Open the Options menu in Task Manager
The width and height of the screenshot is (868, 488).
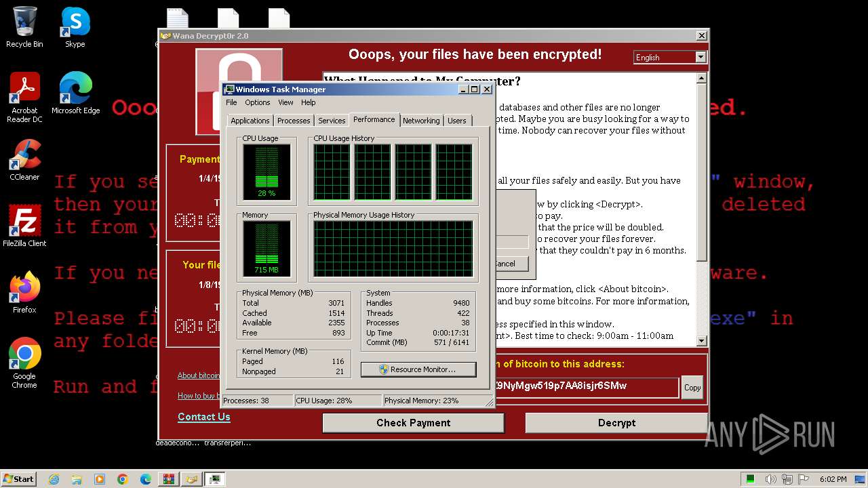tap(258, 102)
